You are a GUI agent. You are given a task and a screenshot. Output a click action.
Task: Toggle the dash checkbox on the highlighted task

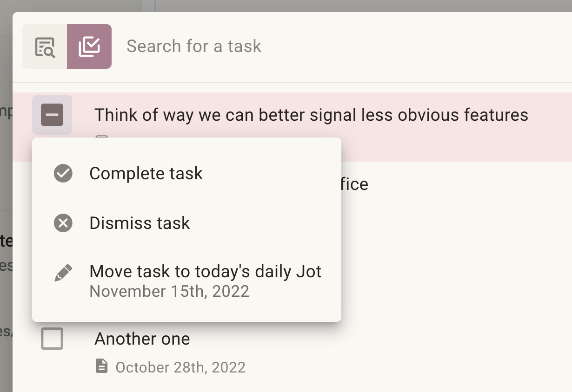click(x=52, y=115)
